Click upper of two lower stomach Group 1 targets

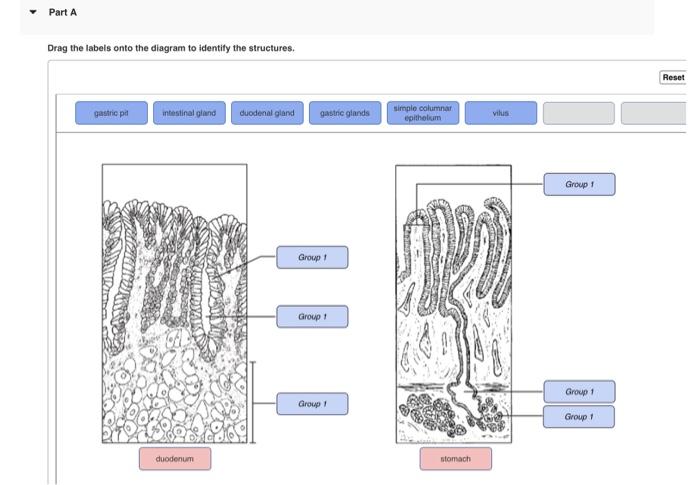pyautogui.click(x=579, y=392)
